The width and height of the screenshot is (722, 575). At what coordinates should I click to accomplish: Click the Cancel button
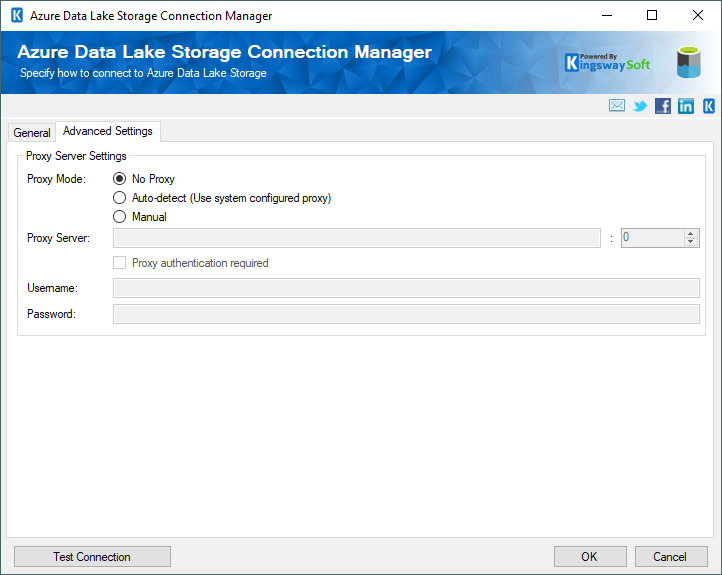pyautogui.click(x=671, y=557)
